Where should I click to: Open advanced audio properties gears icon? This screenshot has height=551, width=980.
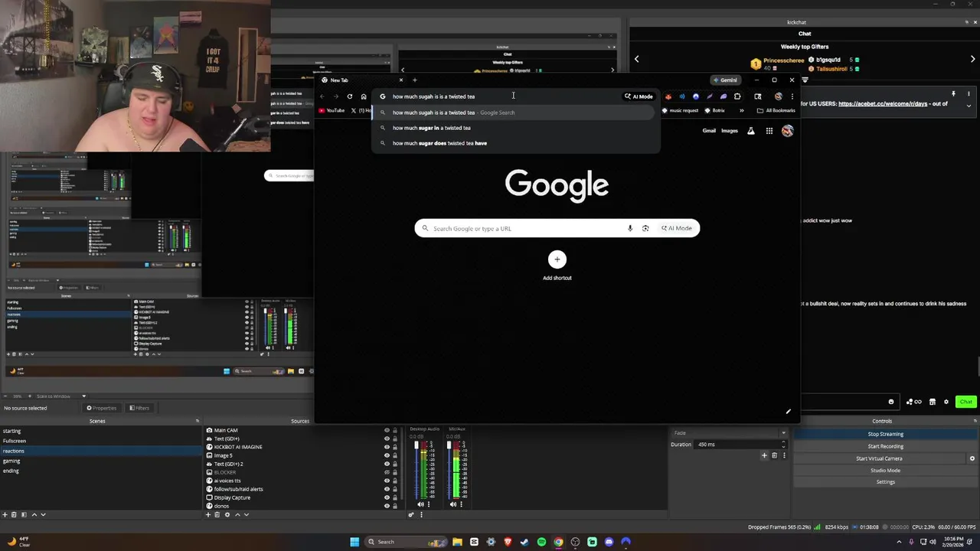point(411,514)
